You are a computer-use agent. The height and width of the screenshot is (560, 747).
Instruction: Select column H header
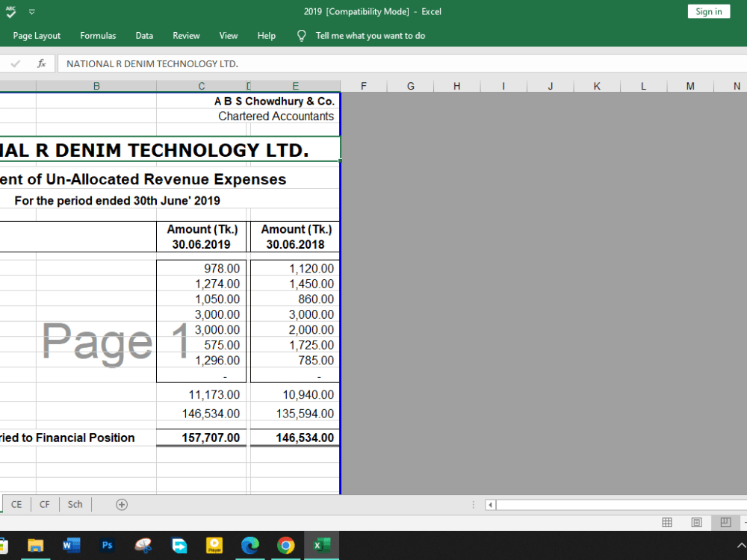457,86
